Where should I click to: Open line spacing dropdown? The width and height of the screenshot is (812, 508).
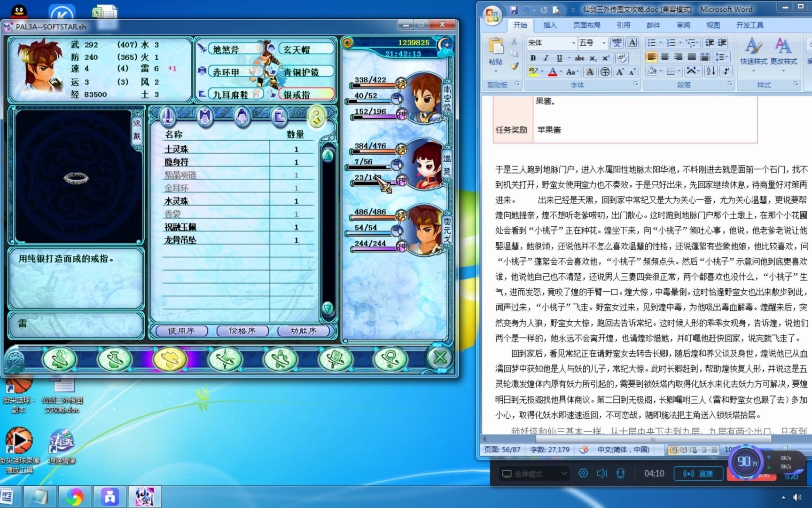721,57
